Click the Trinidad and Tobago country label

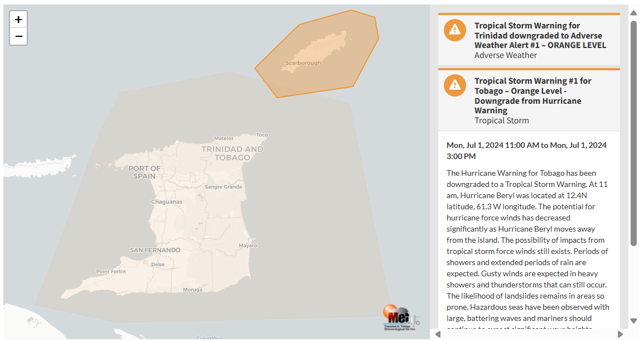233,153
